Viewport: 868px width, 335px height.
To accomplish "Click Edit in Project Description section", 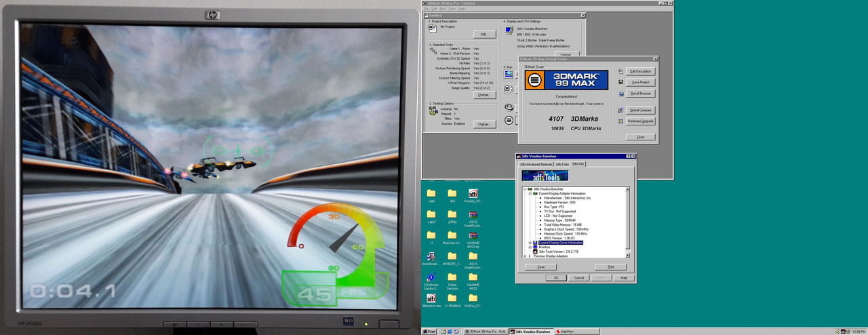I will [485, 35].
